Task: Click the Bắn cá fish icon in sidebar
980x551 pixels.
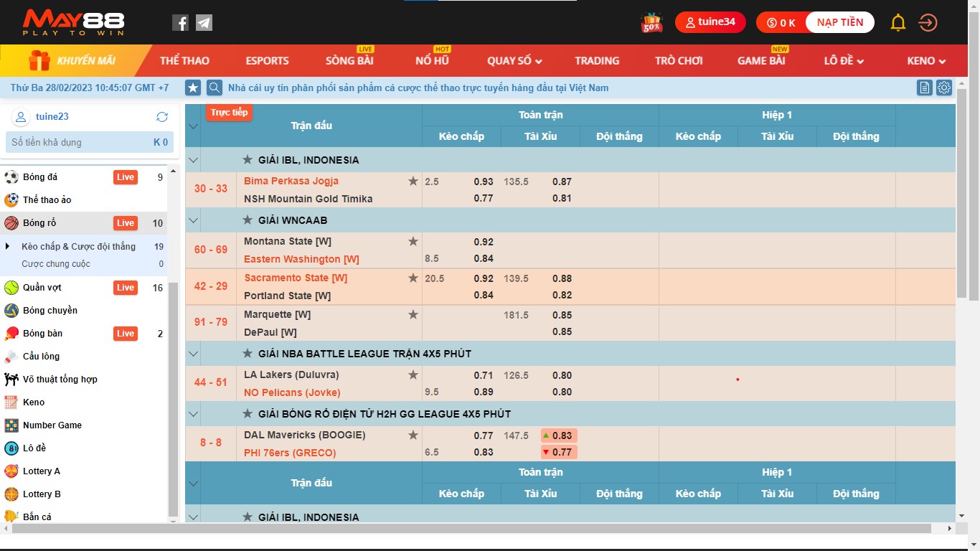Action: coord(11,517)
